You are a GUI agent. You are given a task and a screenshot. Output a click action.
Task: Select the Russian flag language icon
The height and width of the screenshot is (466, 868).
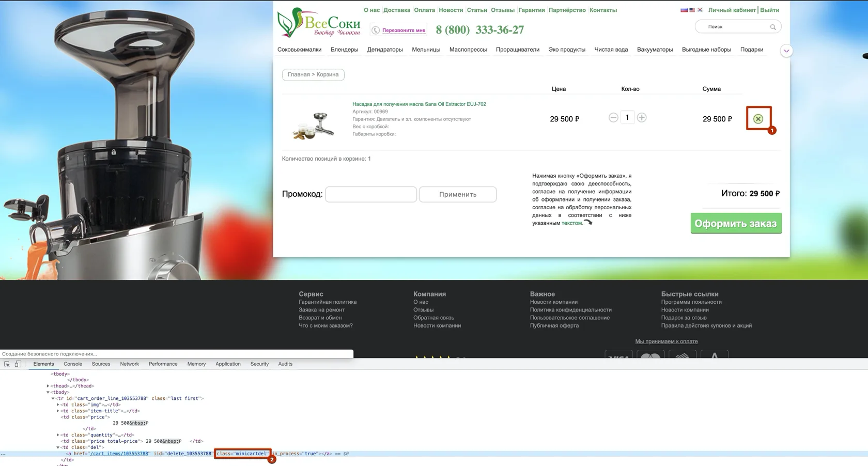pos(684,10)
